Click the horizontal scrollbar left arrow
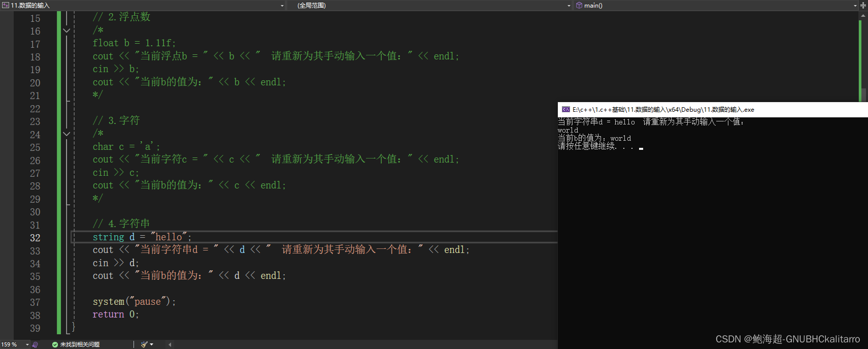Image resolution: width=868 pixels, height=349 pixels. tap(170, 344)
